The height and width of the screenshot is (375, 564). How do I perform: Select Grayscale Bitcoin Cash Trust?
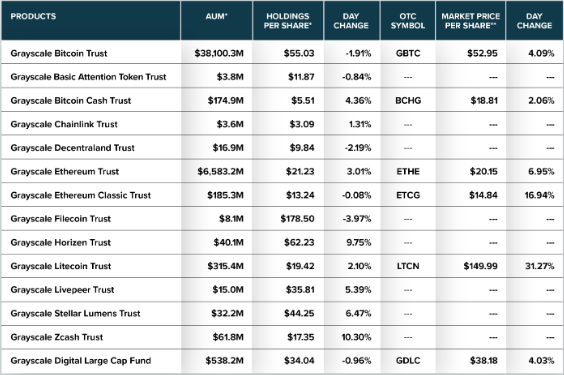tap(71, 101)
